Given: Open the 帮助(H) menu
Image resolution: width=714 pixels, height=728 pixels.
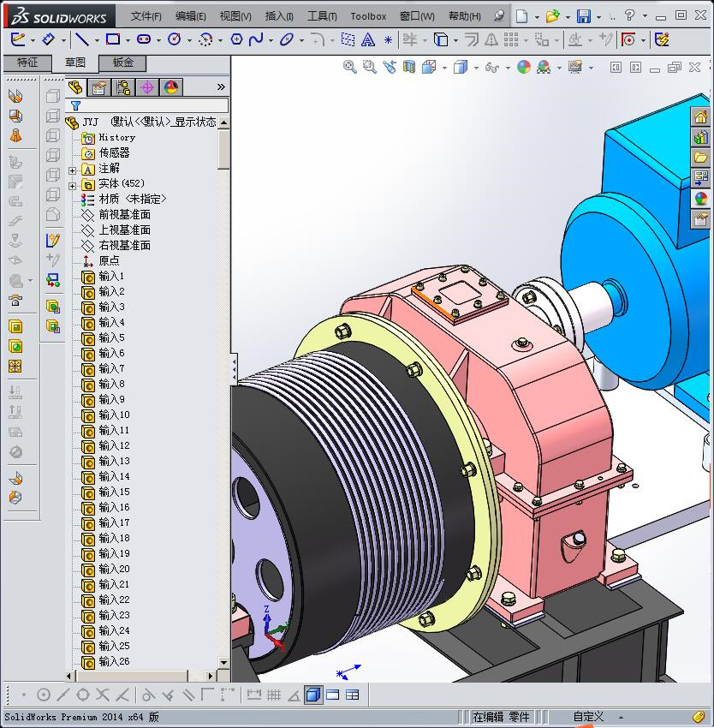Looking at the screenshot, I should click(464, 16).
